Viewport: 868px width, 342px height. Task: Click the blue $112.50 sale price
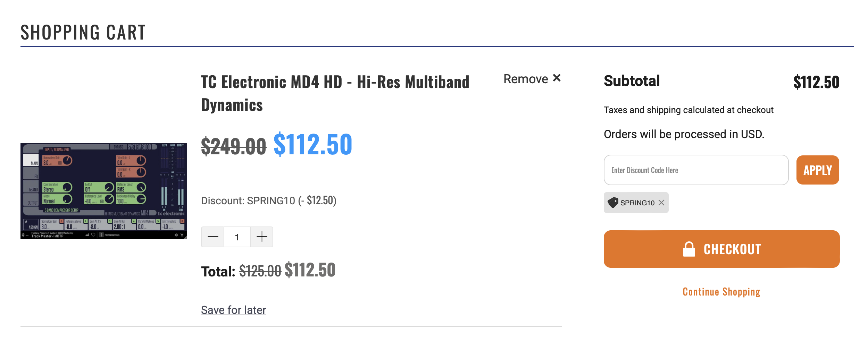click(313, 144)
